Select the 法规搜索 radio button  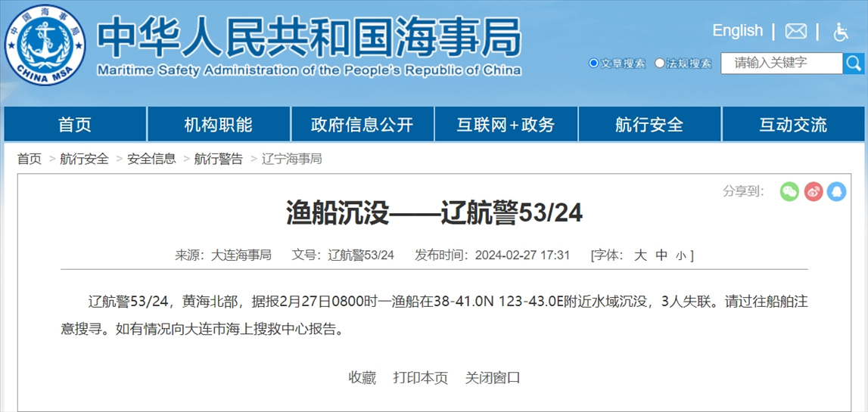tap(660, 64)
